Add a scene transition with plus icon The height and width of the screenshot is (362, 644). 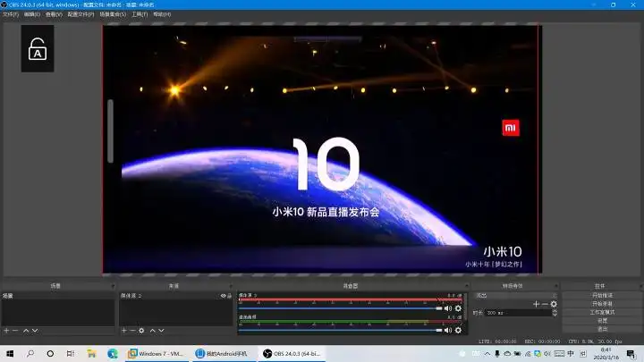[x=536, y=304]
